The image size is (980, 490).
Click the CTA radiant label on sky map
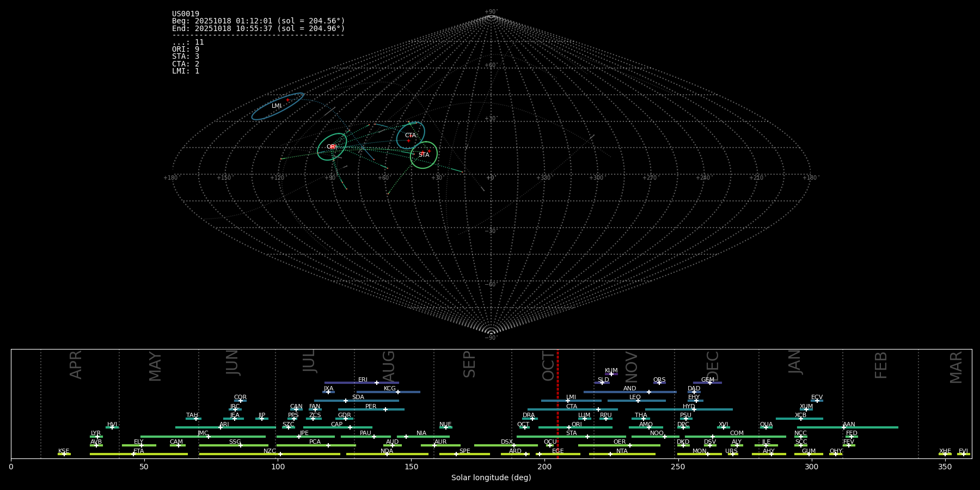410,136
